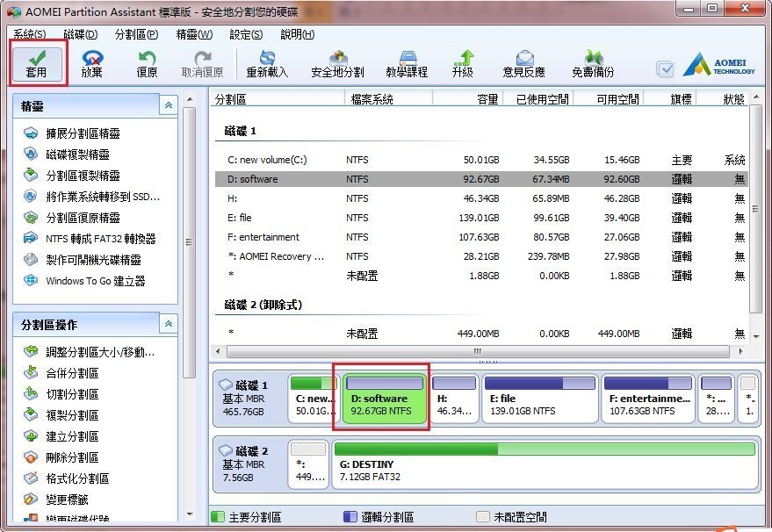Select AOMEI Recovery partition row
The height and width of the screenshot is (532, 772).
(481, 256)
